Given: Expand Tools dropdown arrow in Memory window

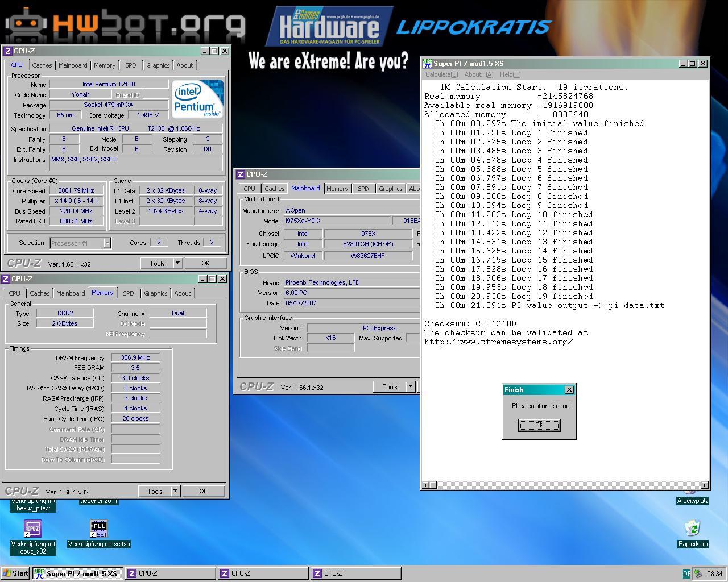Looking at the screenshot, I should (175, 492).
